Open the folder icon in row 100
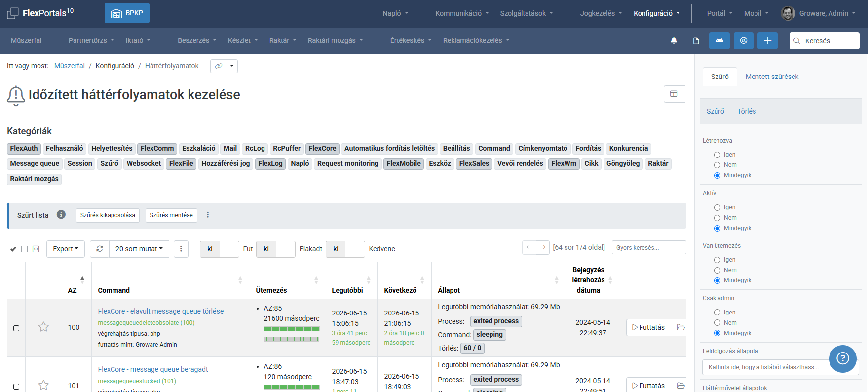 681,327
